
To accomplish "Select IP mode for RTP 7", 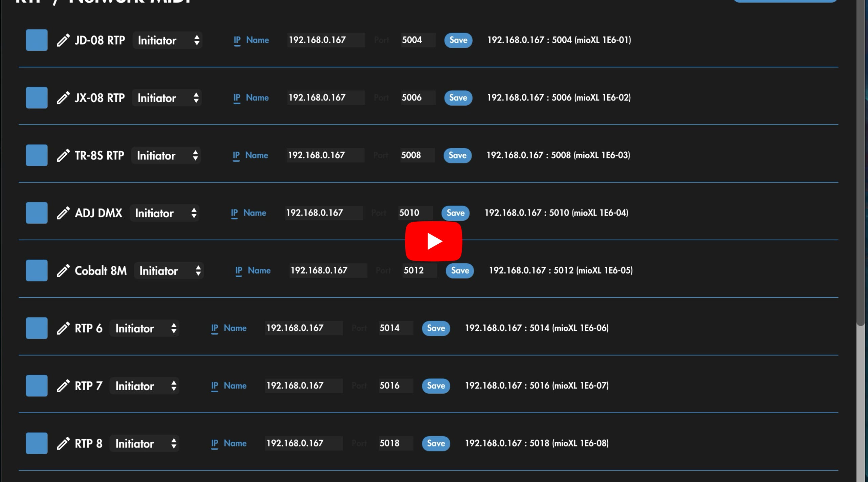I will (214, 386).
